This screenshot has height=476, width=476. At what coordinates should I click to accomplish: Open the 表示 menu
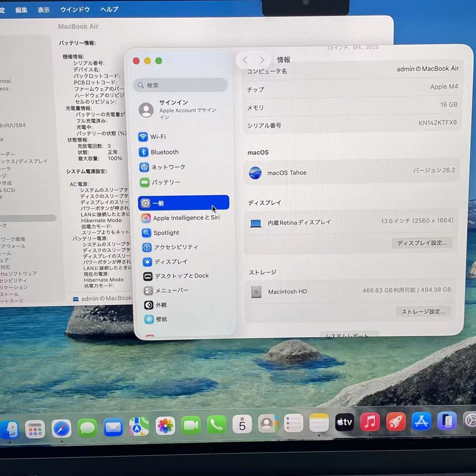43,10
